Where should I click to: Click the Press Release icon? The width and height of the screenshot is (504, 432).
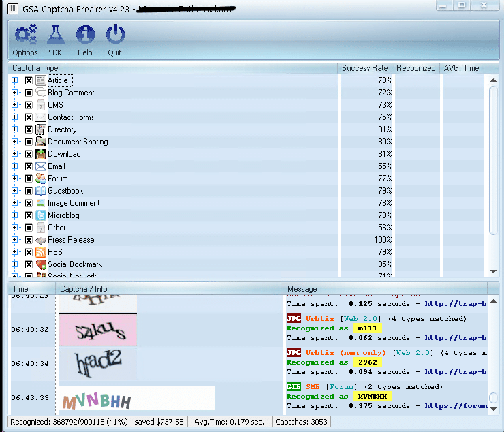click(x=41, y=240)
